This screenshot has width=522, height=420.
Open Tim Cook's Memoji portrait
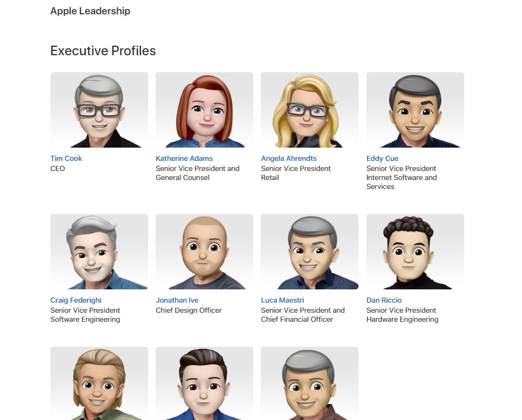point(99,110)
